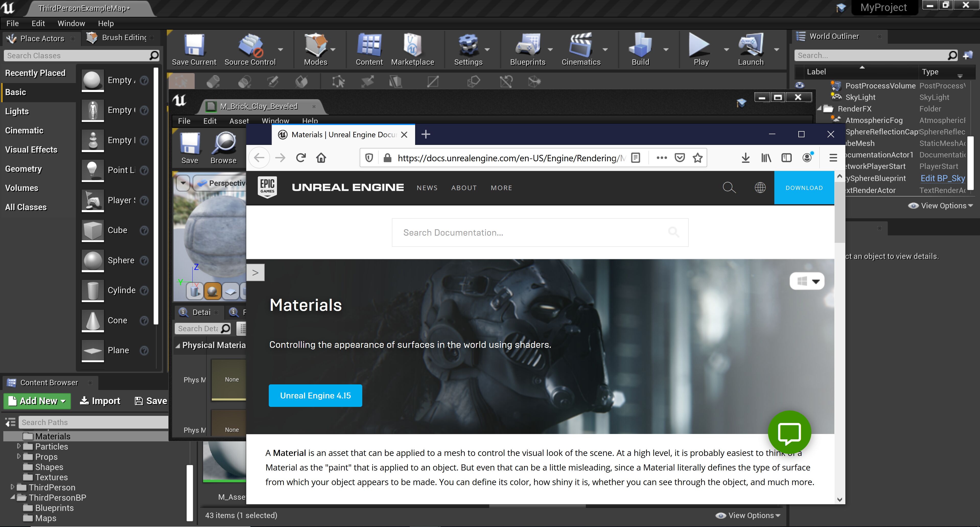The width and height of the screenshot is (980, 527).
Task: Click the Unreal Engine 4.15 button
Action: coord(315,395)
